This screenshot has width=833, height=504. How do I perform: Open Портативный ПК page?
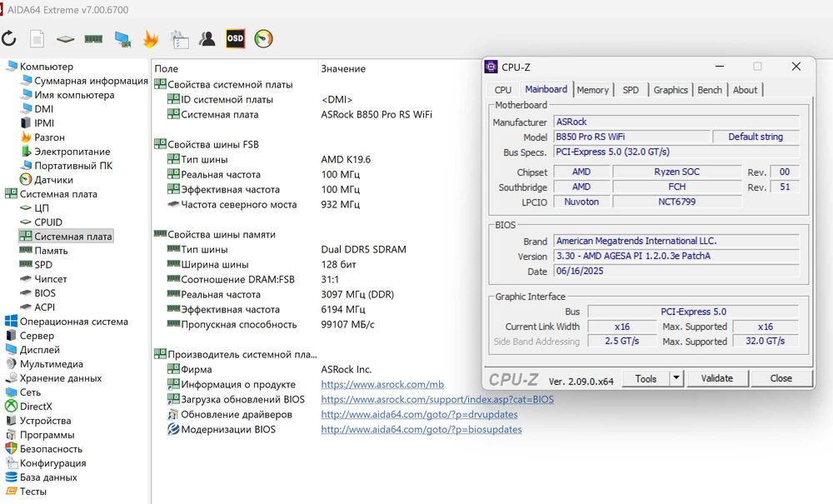click(73, 166)
